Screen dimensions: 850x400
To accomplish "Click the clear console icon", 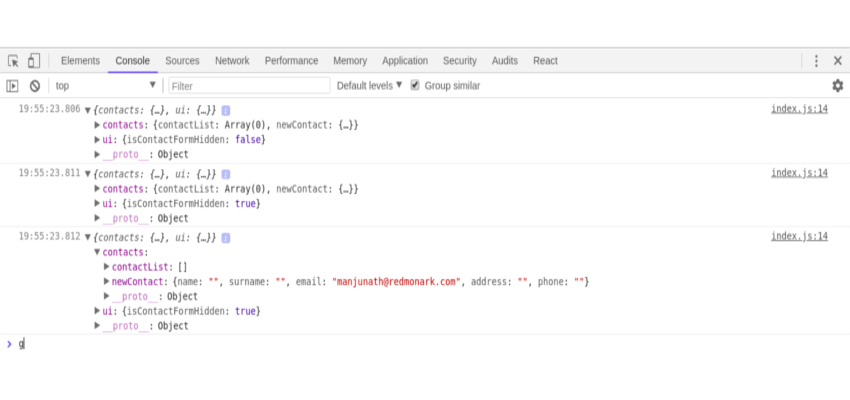I will (34, 86).
